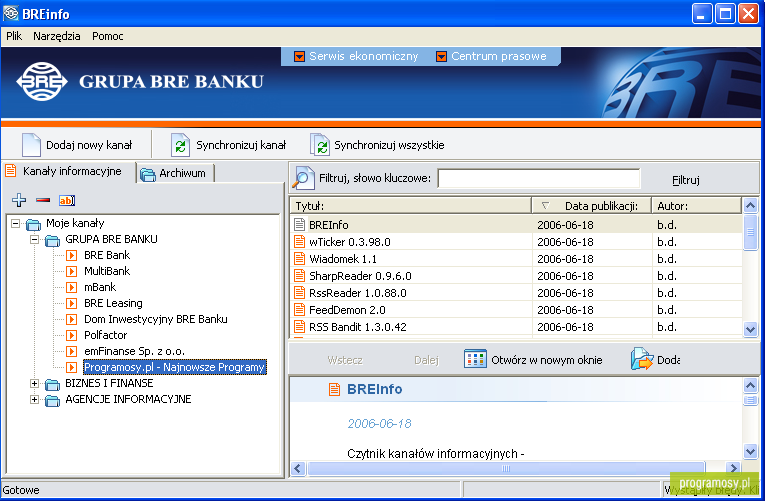This screenshot has height=501, width=765.
Task: Click the blue plus add-channel icon
Action: click(x=19, y=200)
